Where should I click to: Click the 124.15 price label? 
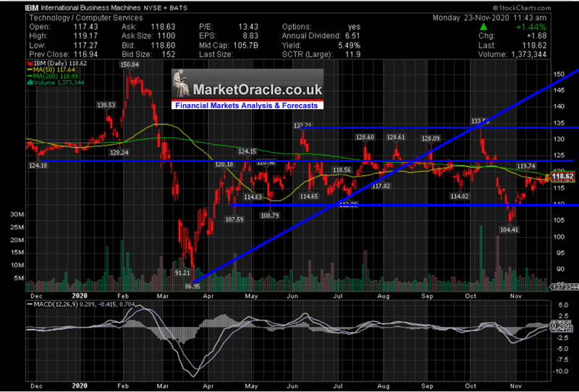point(247,151)
